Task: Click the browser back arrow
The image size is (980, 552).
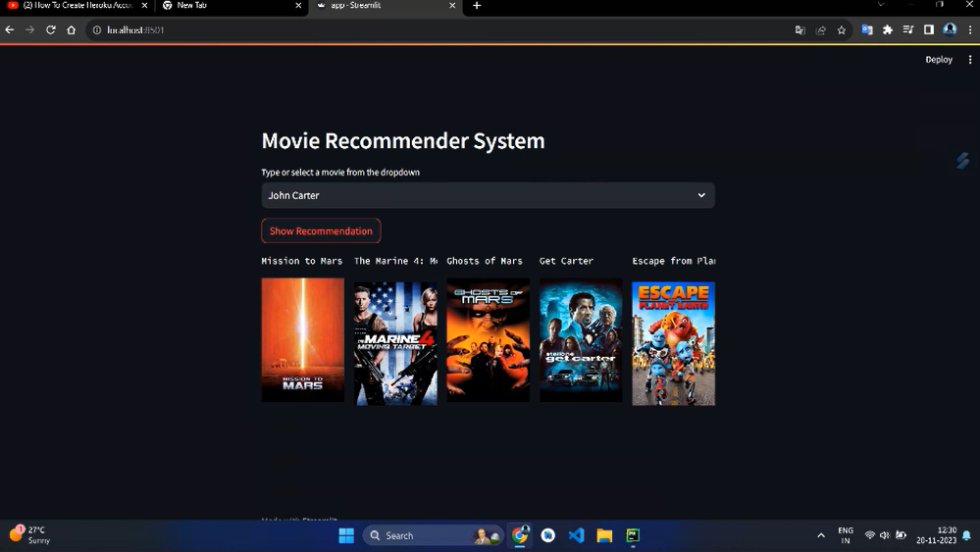Action: coord(10,30)
